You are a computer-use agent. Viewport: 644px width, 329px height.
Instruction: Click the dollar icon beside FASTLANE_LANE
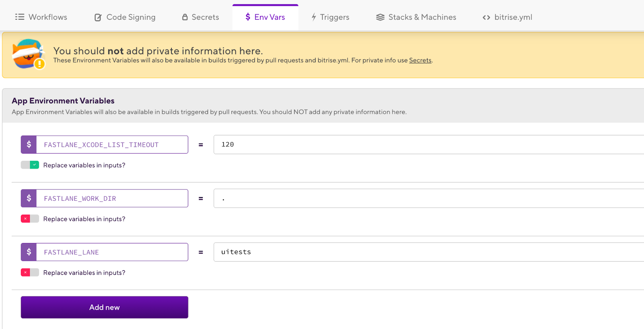click(29, 252)
